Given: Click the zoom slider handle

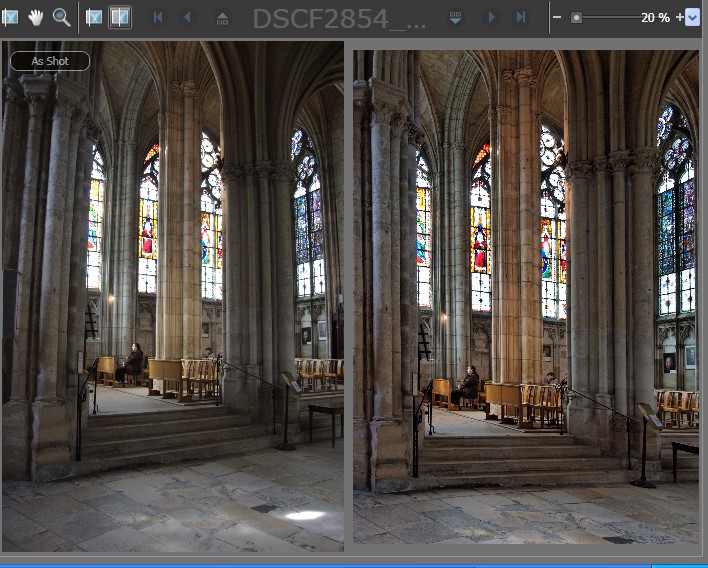Looking at the screenshot, I should pos(576,18).
